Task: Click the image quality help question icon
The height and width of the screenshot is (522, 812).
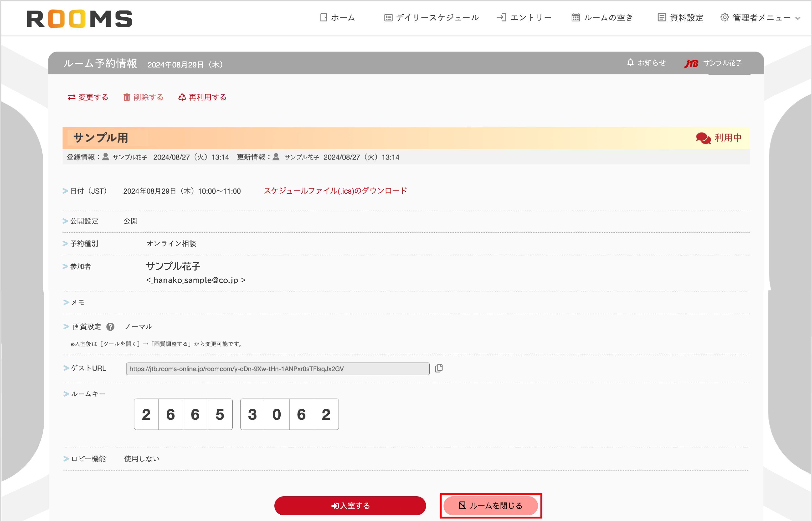Action: pos(110,327)
